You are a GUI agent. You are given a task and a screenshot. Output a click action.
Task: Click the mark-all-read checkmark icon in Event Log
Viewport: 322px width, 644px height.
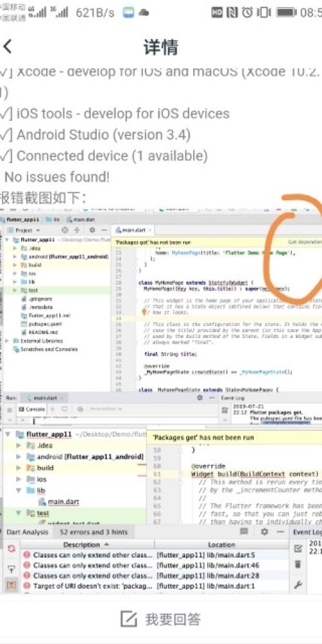(299, 548)
